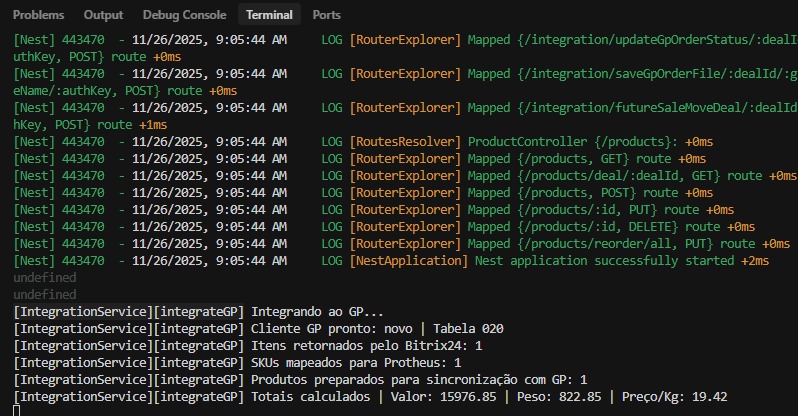Click the 'Integrando ao GP...' log line

317,312
